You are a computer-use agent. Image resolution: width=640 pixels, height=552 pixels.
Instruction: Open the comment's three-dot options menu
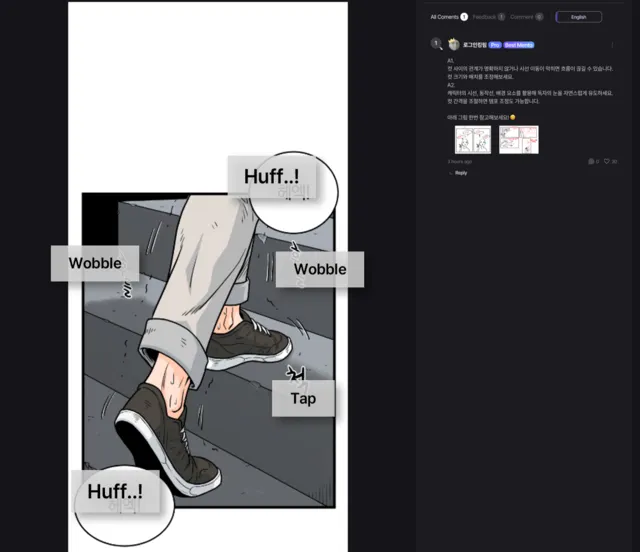click(612, 45)
